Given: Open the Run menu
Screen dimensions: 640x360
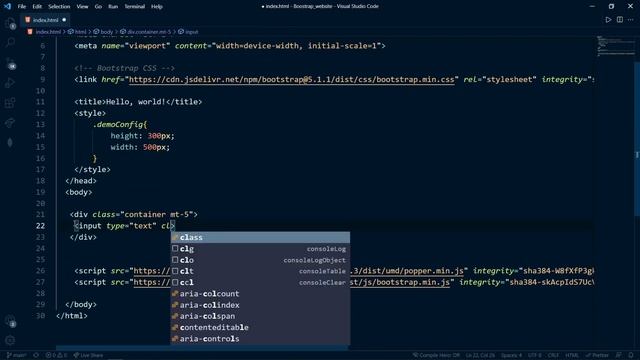Looking at the screenshot, I should (113, 7).
